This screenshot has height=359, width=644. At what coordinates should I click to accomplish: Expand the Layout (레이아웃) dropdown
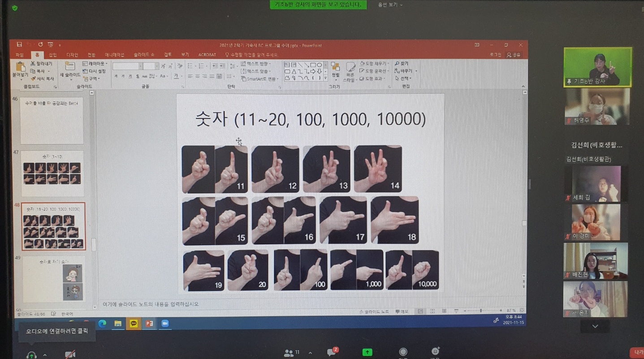coord(95,64)
